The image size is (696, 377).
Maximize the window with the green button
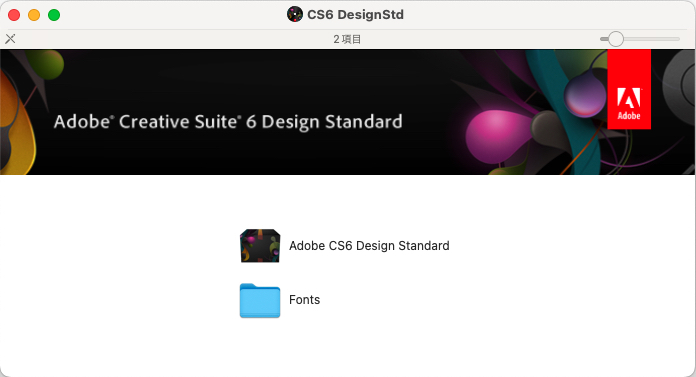pos(54,15)
